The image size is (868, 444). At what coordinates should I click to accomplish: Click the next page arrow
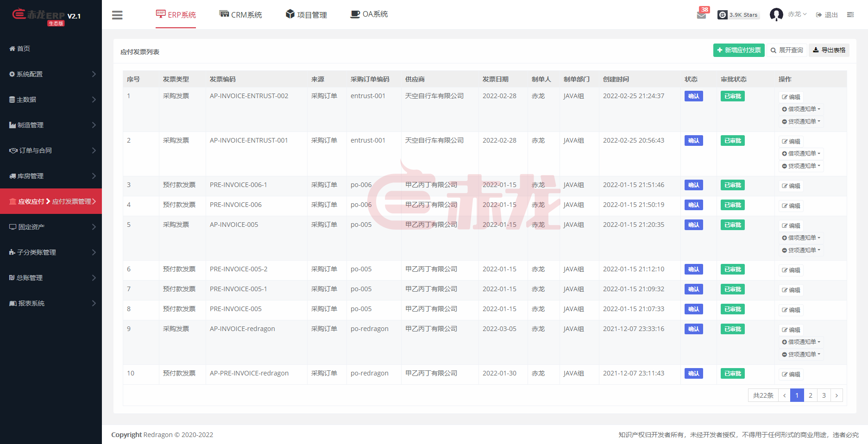pyautogui.click(x=837, y=395)
